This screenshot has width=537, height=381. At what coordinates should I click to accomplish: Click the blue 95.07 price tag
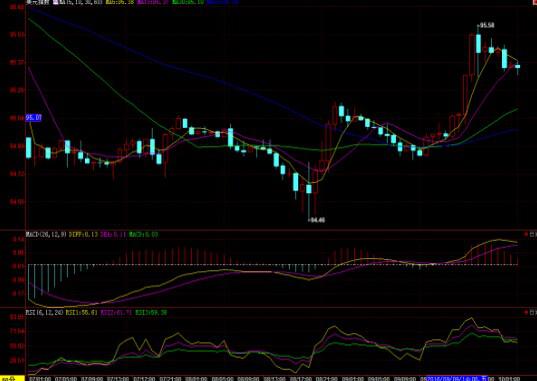pos(34,118)
